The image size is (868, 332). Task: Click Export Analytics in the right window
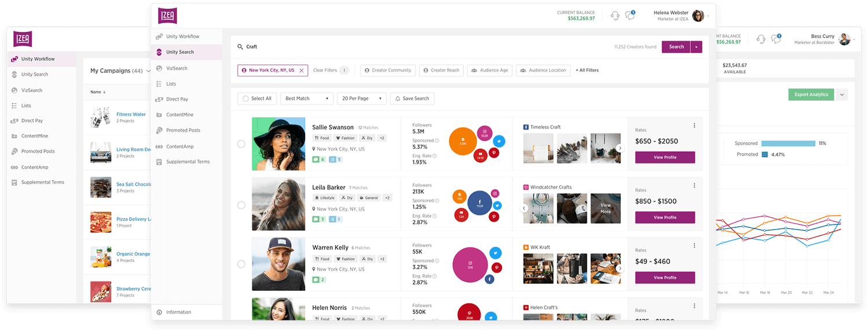point(811,95)
